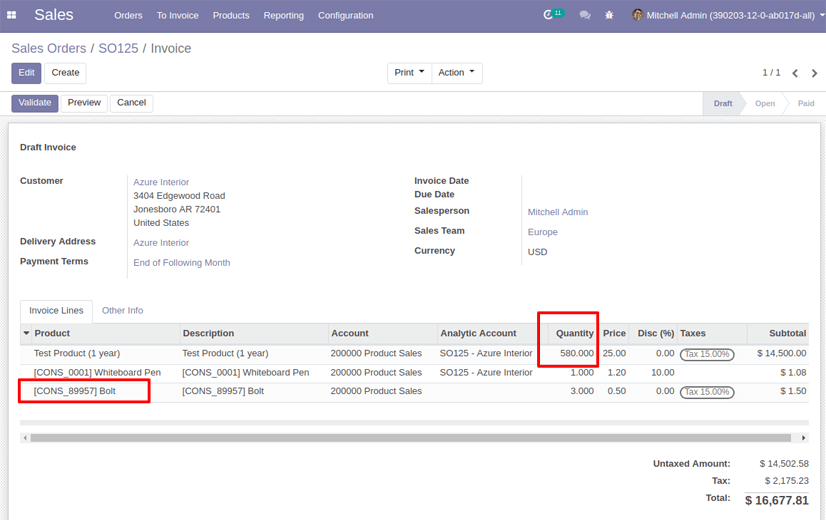Open invoice lines column options caret
The height and width of the screenshot is (520, 826).
click(26, 333)
